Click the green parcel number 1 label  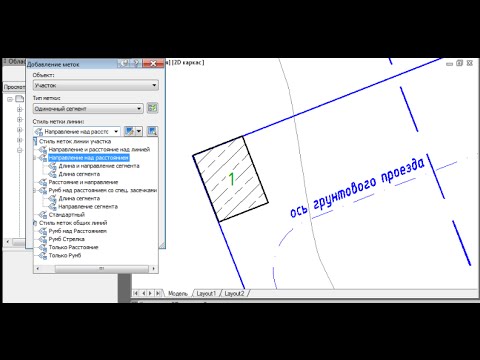(232, 179)
